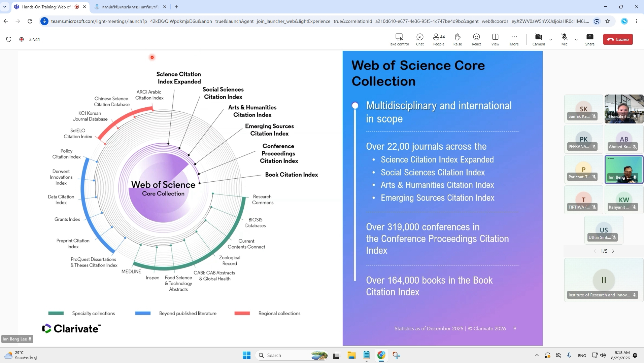Screen dimensions: 644x363
Task: Select the Kanyanit participant tile
Action: 624,200
